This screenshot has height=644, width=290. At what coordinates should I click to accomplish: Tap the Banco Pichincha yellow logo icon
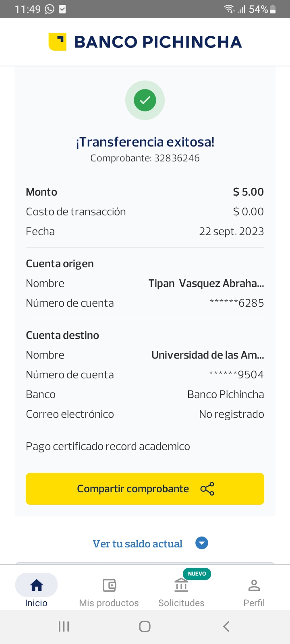(x=58, y=42)
